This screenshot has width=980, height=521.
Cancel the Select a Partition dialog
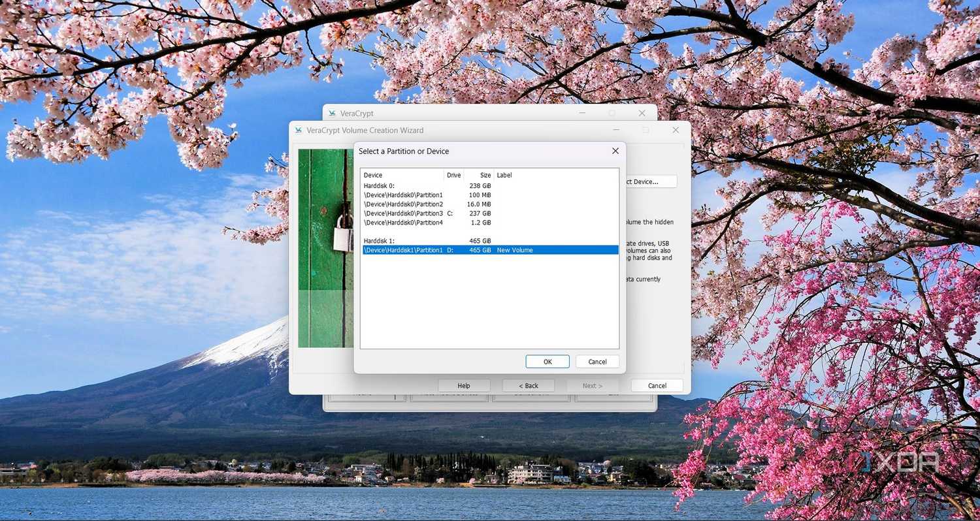click(x=597, y=362)
